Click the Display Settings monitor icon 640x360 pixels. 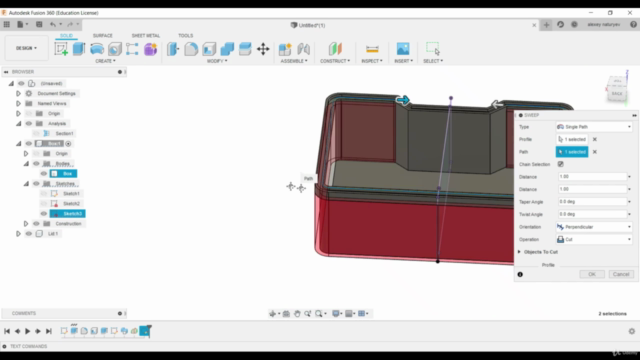[336, 313]
